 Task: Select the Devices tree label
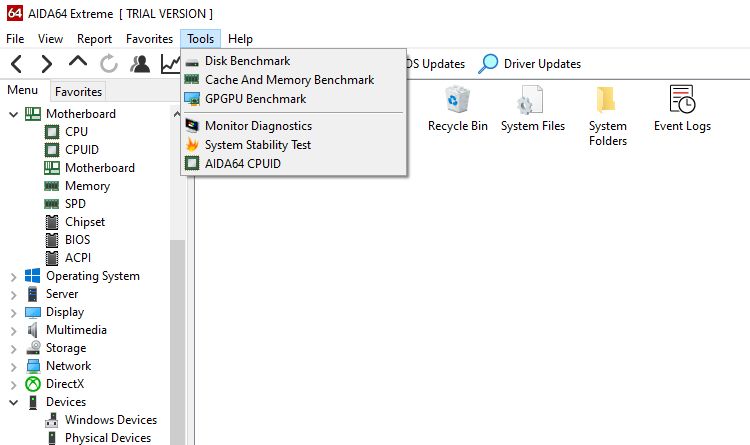pyautogui.click(x=66, y=402)
